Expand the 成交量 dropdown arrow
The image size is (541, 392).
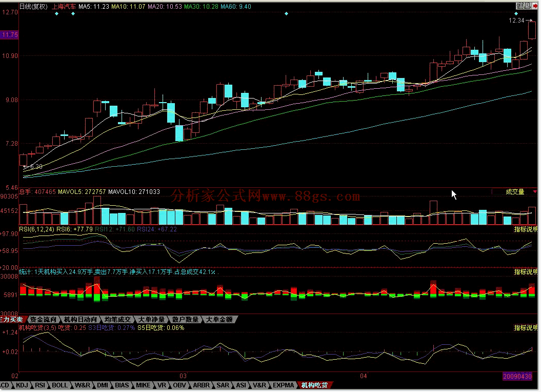point(535,192)
